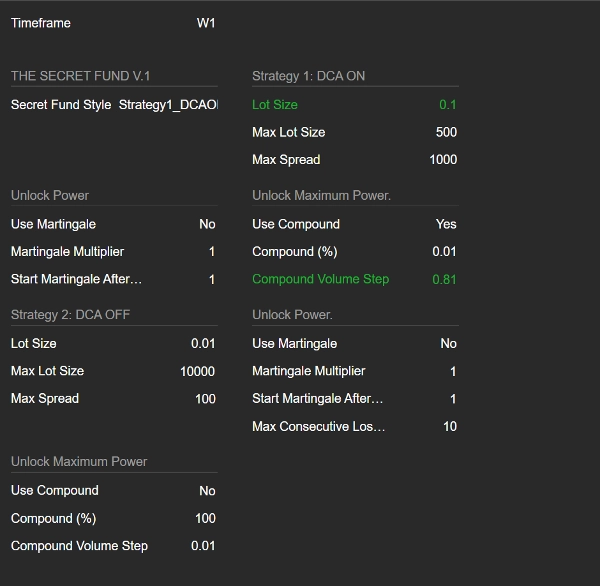Select the Strategy 2: DCA OFF section header
600x586 pixels.
point(71,315)
